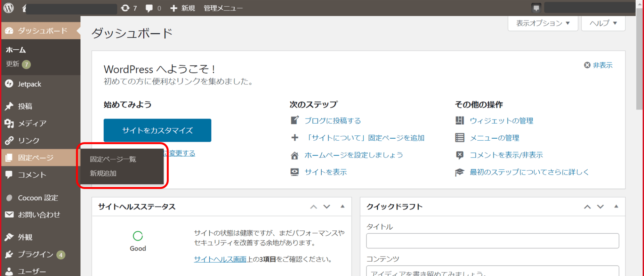Open the 外観 appearance menu
This screenshot has width=644, height=276.
[25, 237]
